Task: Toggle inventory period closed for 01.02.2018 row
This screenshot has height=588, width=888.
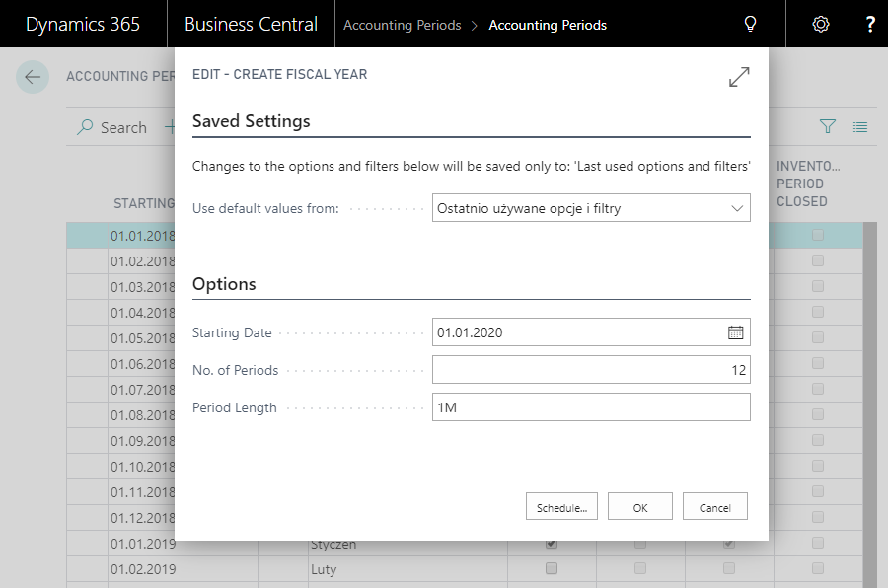Action: click(817, 260)
